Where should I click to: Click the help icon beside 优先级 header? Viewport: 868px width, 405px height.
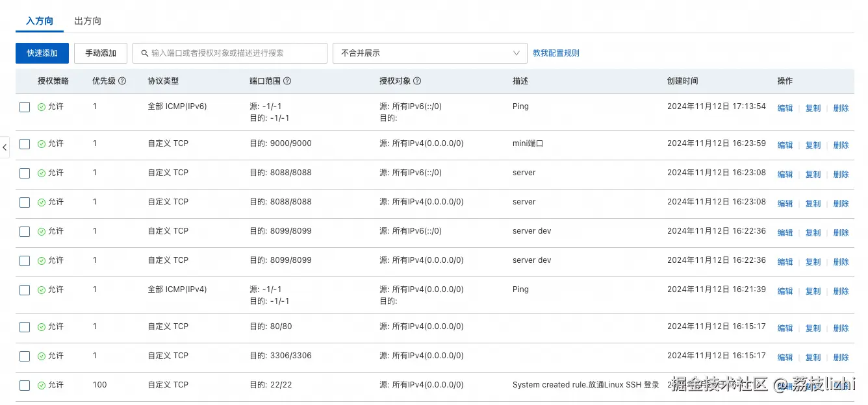click(122, 81)
